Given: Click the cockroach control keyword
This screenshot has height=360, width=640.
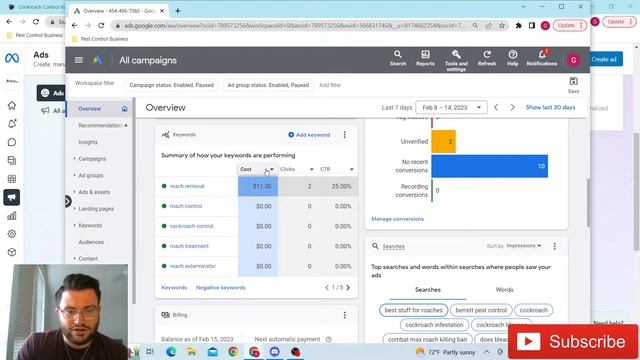Looking at the screenshot, I should point(191,226).
